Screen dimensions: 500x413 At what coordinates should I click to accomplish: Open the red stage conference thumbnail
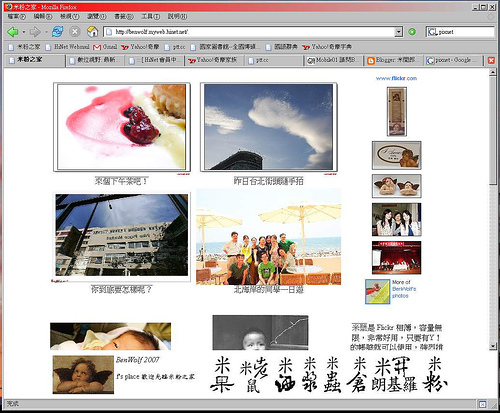point(397,258)
